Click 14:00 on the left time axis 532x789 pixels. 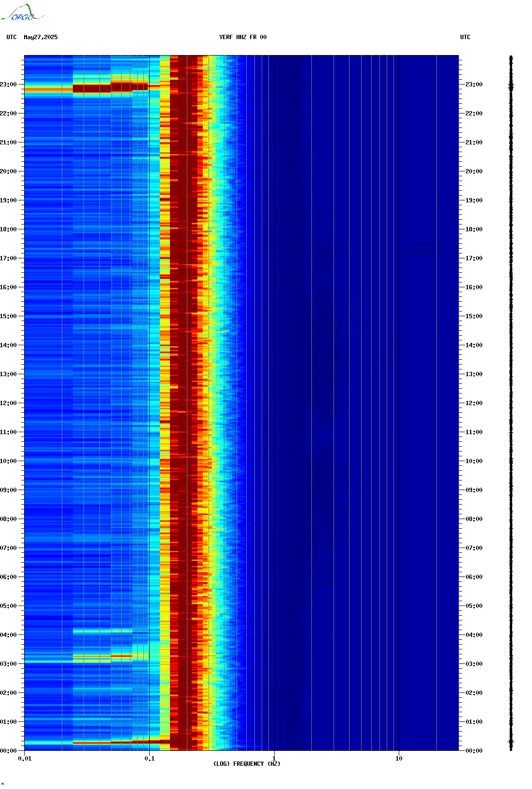[8, 345]
